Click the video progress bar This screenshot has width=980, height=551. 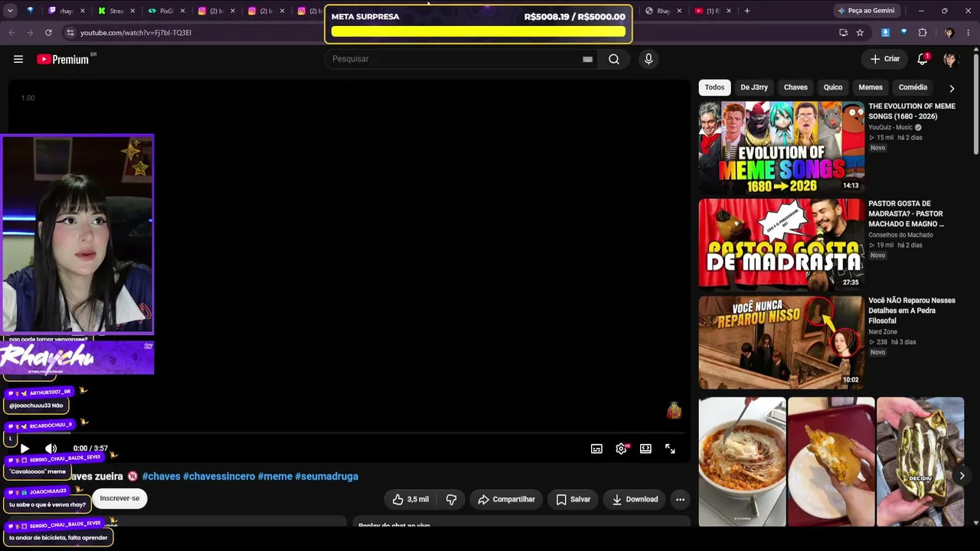[x=349, y=433]
